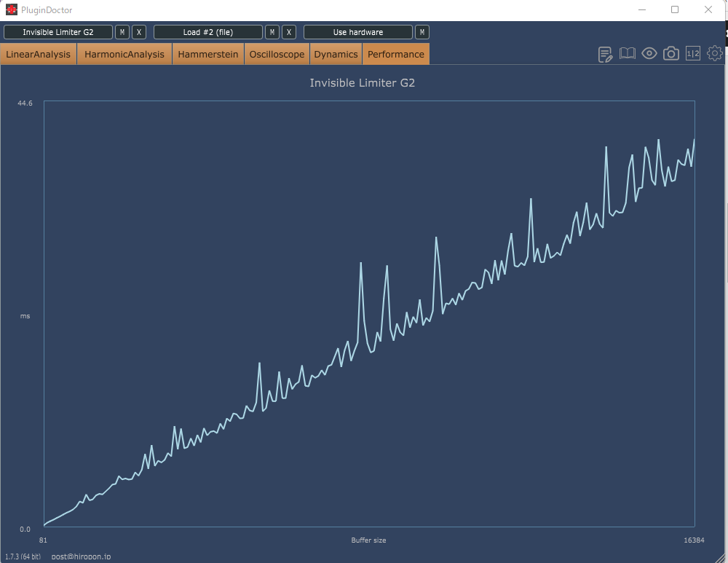This screenshot has height=563, width=728.
Task: Click the Buffer size axis label
Action: pyautogui.click(x=368, y=540)
